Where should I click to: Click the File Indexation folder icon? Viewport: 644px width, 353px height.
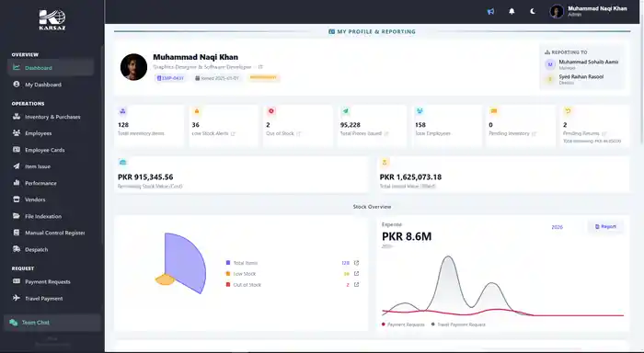pos(17,216)
